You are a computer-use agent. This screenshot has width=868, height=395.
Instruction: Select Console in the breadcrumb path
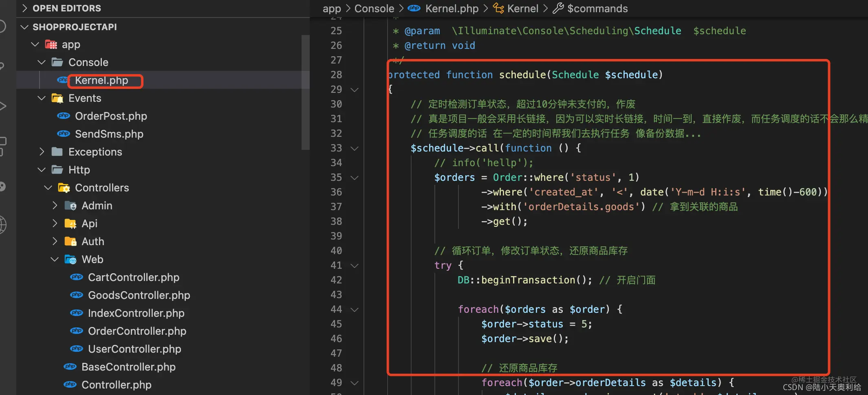[x=374, y=9]
